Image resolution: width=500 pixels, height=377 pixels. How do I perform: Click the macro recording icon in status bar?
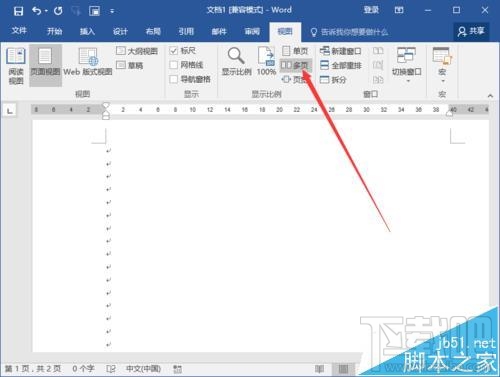click(177, 369)
